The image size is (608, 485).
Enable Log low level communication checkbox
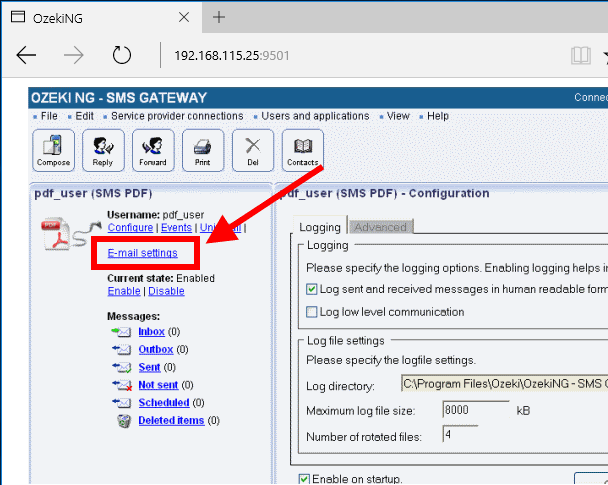point(311,312)
